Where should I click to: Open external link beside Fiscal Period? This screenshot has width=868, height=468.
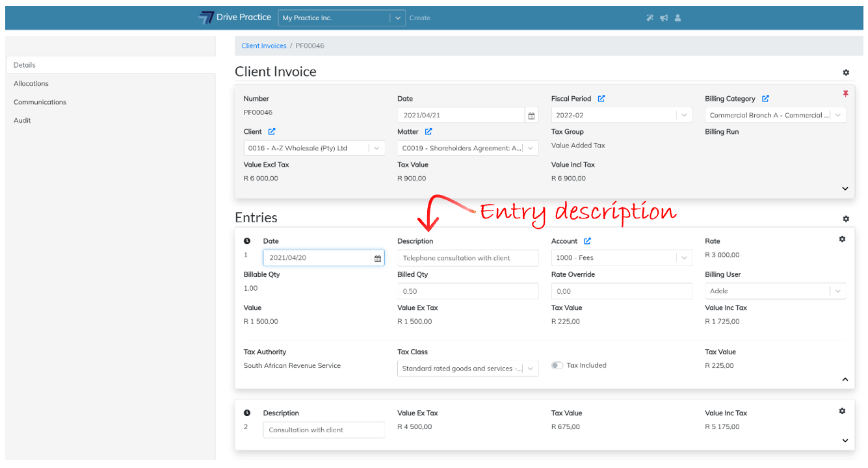click(601, 99)
